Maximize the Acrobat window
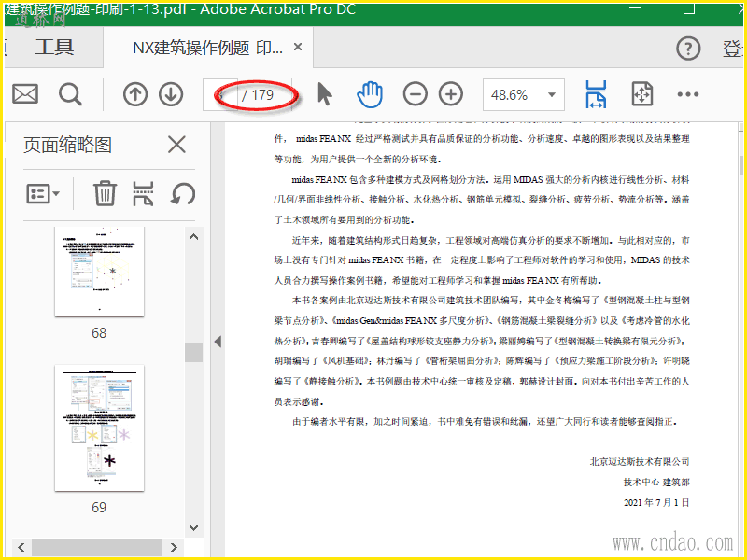This screenshot has width=747, height=560. click(x=689, y=8)
